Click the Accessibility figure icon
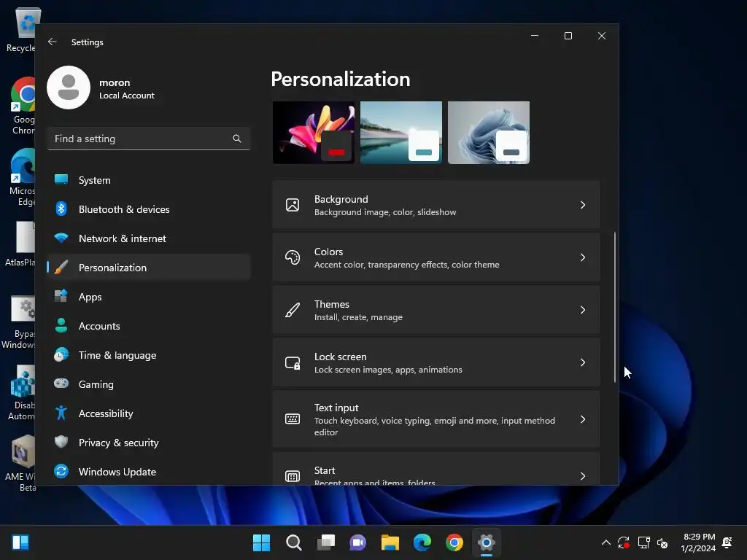 tap(61, 413)
